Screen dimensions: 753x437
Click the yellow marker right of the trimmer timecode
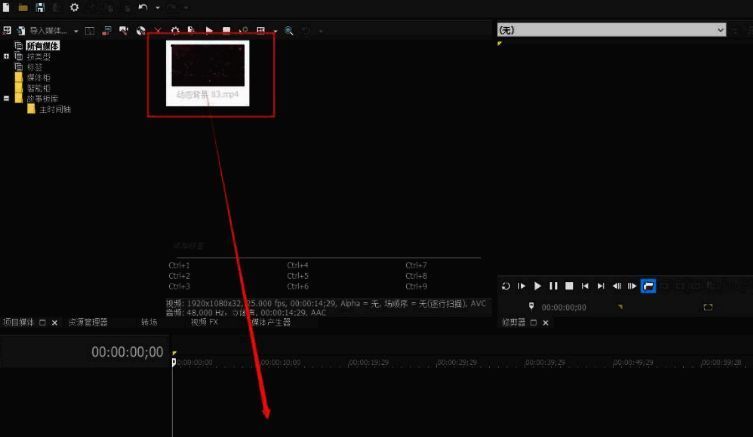[620, 306]
